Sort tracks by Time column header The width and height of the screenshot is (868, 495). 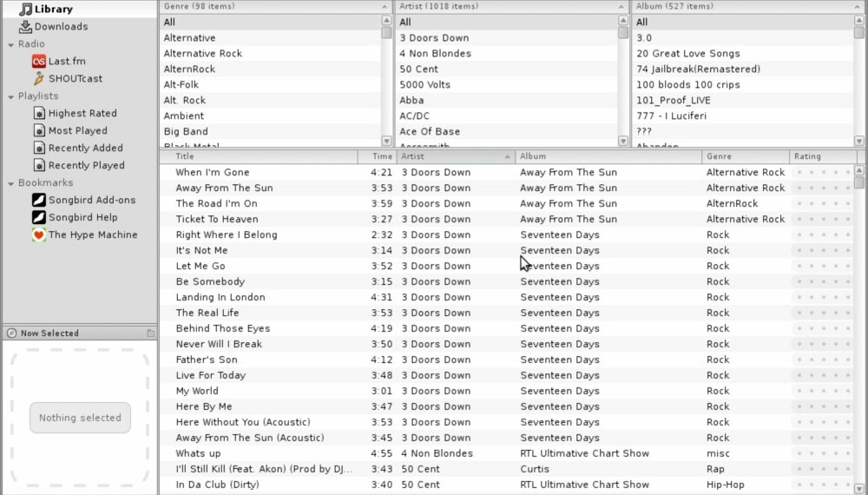click(378, 156)
